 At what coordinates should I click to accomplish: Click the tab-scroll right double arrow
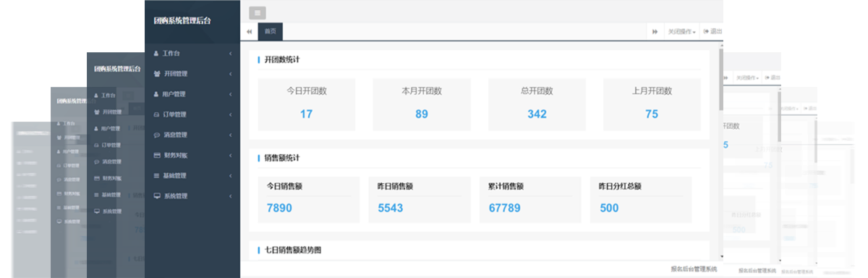655,32
